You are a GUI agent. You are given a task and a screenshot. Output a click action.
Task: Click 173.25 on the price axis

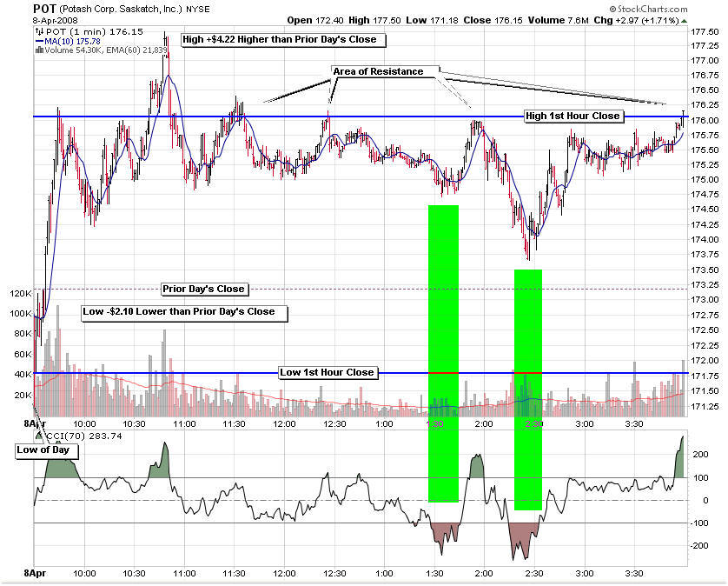(704, 284)
